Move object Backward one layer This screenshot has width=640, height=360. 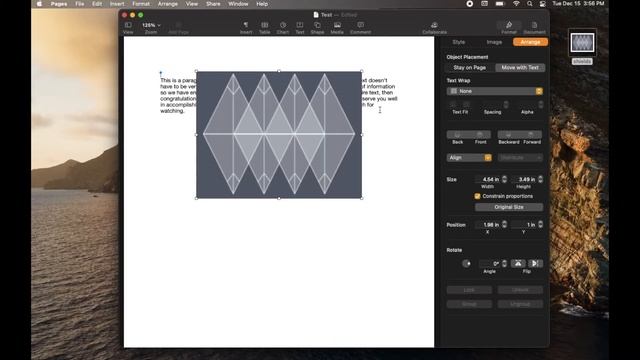[509, 134]
